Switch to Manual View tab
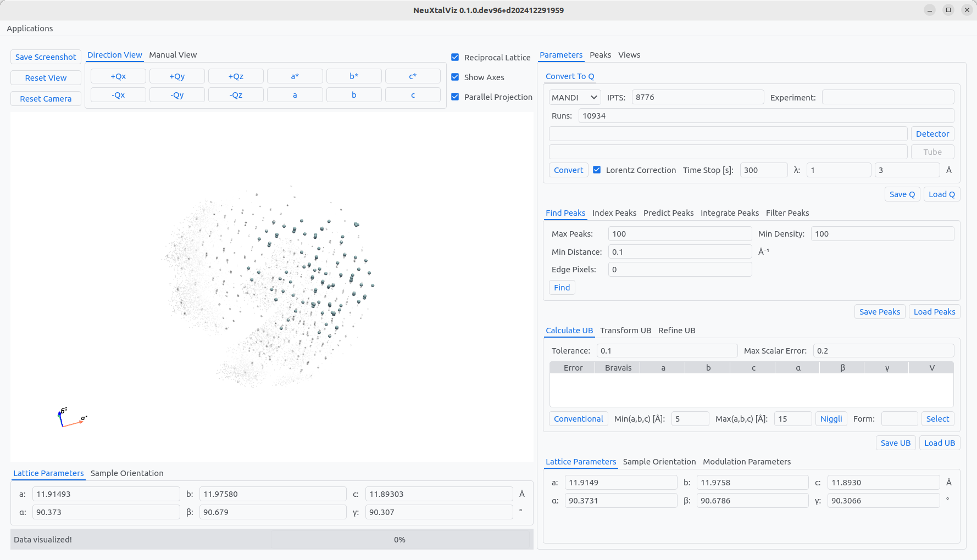Viewport: 977px width, 560px height. pyautogui.click(x=173, y=55)
